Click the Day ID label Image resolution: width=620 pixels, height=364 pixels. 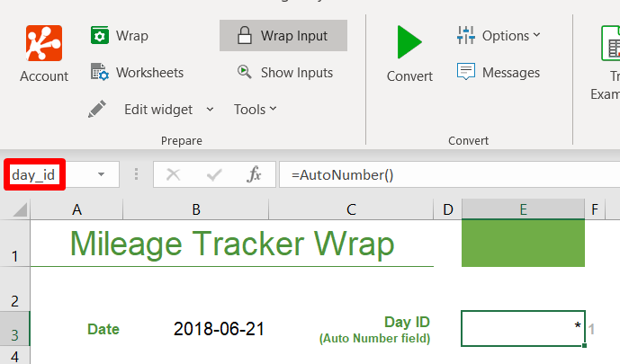point(407,322)
